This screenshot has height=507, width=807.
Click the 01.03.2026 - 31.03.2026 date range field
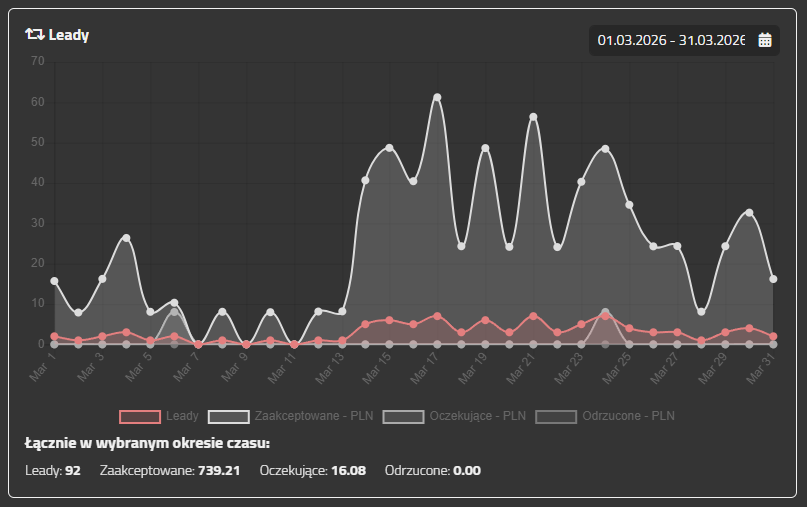point(671,40)
